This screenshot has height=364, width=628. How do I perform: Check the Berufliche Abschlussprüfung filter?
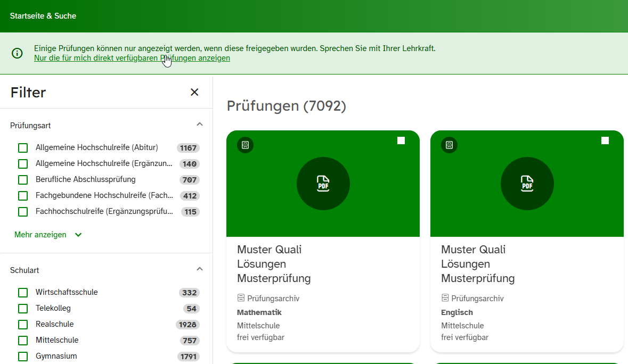23,180
